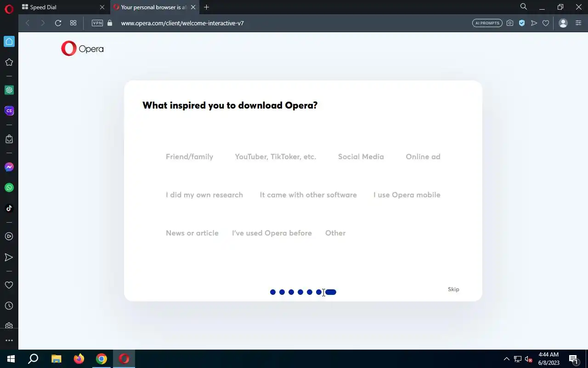The image size is (588, 368).
Task: Open My Flow in sidebar
Action: [x=9, y=257]
